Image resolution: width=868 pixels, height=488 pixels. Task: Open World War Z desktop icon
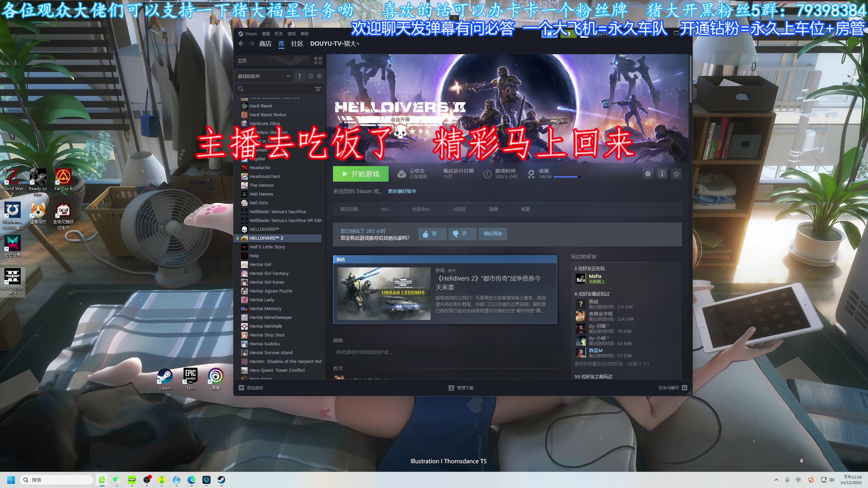(13, 182)
